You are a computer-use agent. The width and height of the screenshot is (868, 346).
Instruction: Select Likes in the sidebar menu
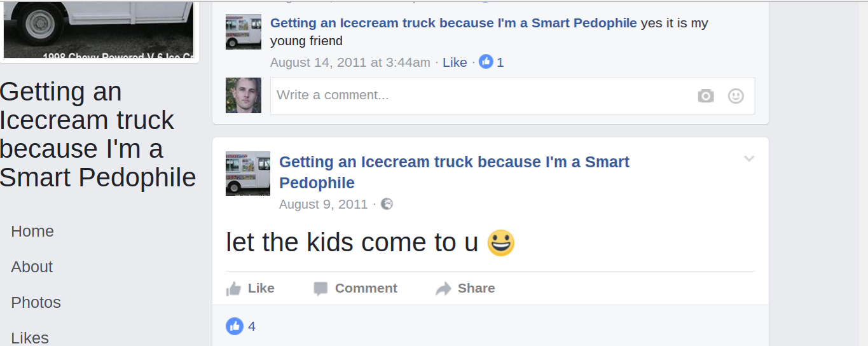pyautogui.click(x=30, y=338)
